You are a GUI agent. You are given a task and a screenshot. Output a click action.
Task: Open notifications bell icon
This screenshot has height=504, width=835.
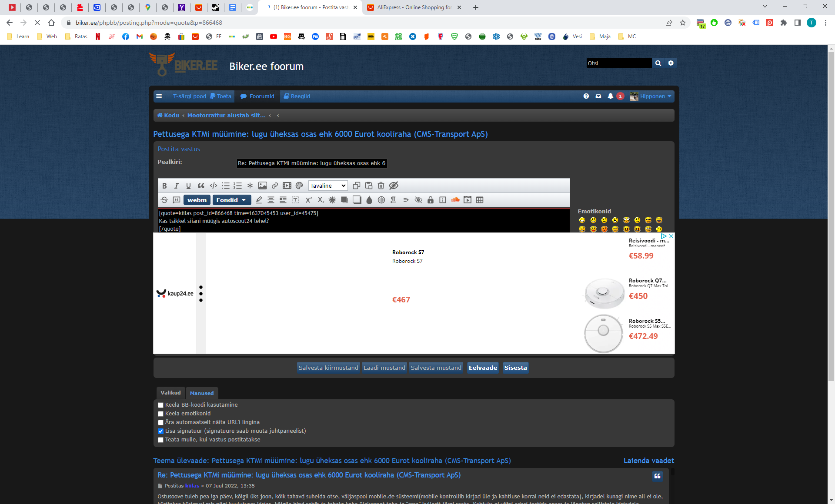point(611,96)
